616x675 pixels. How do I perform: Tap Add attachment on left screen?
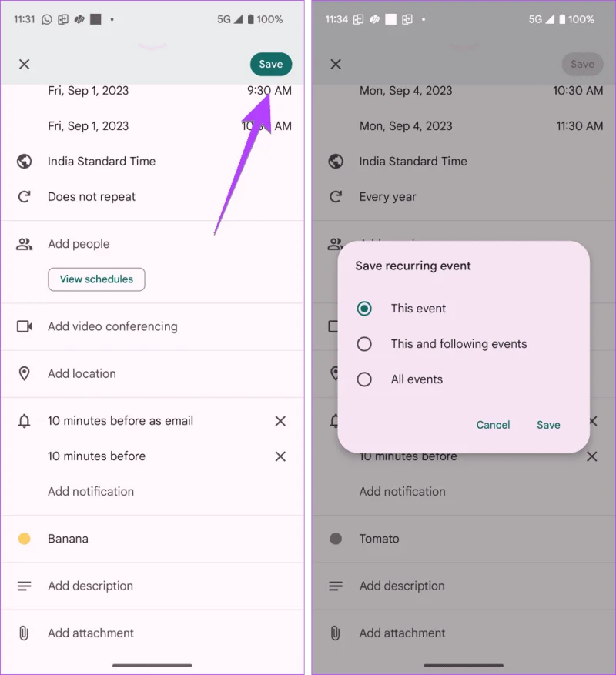point(91,633)
